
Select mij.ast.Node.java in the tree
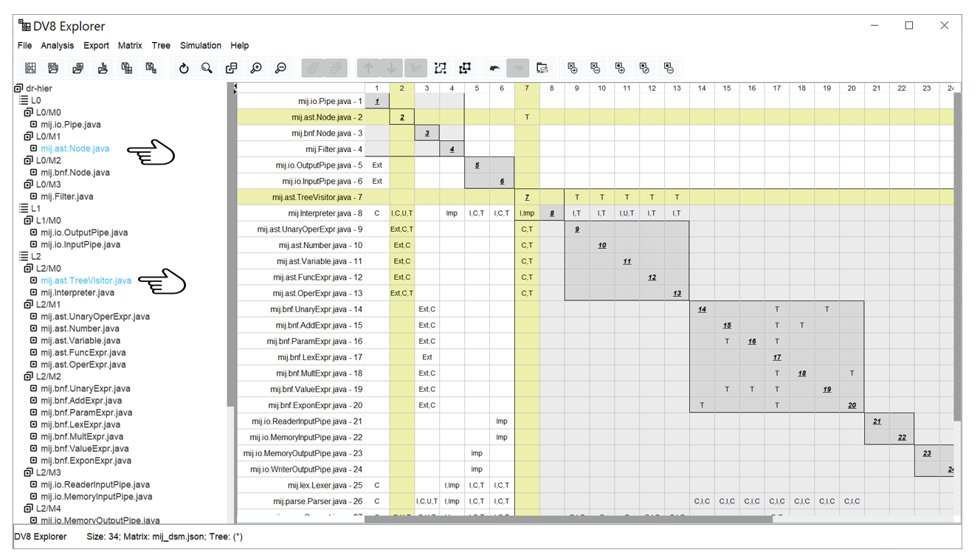[75, 148]
